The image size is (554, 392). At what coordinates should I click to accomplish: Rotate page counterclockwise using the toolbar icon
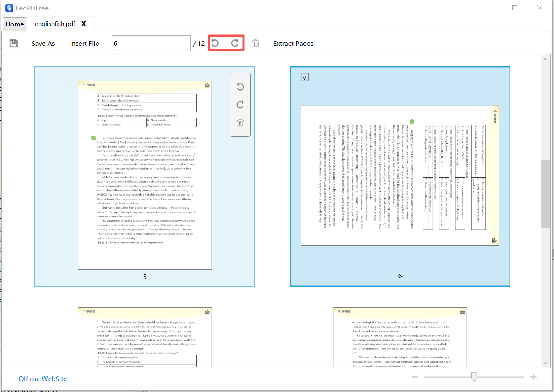point(215,43)
